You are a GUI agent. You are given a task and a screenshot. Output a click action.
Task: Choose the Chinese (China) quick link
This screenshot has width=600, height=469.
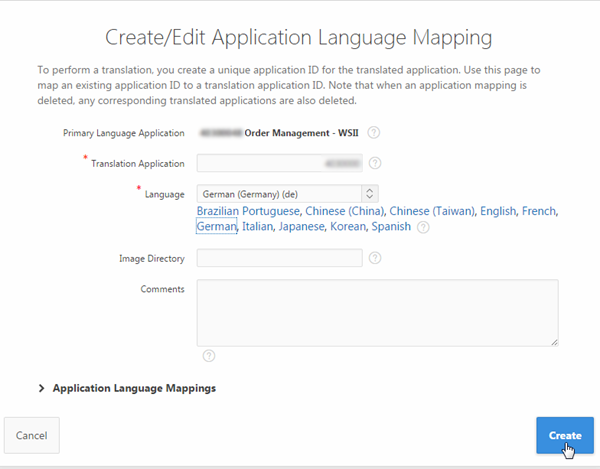[343, 211]
